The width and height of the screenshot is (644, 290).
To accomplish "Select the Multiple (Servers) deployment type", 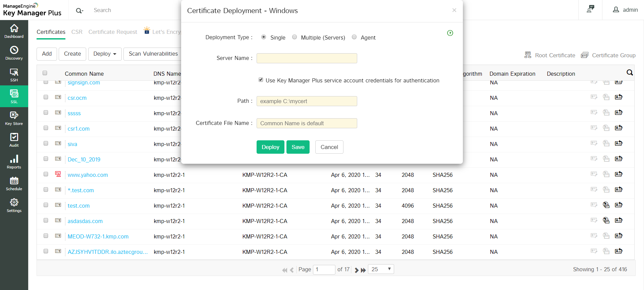I will tap(294, 37).
